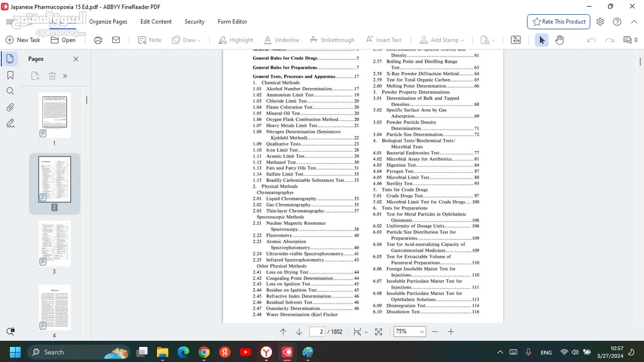This screenshot has width=644, height=362.
Task: Go to next page arrow
Action: tap(299, 332)
